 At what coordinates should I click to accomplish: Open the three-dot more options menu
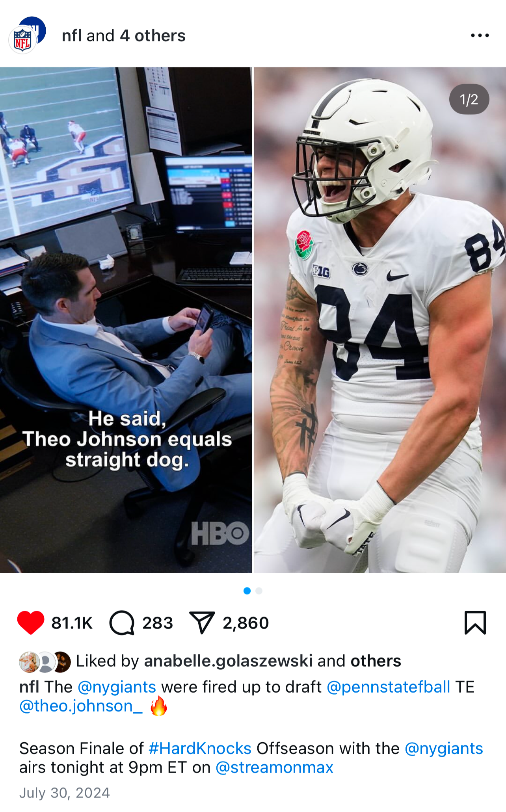(x=480, y=35)
